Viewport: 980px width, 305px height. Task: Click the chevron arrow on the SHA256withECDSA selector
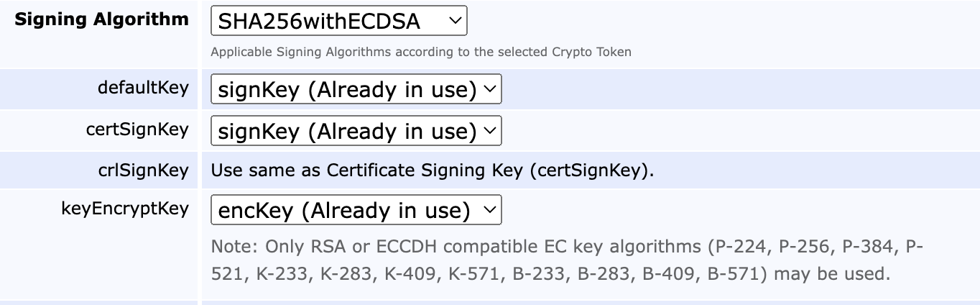[454, 21]
